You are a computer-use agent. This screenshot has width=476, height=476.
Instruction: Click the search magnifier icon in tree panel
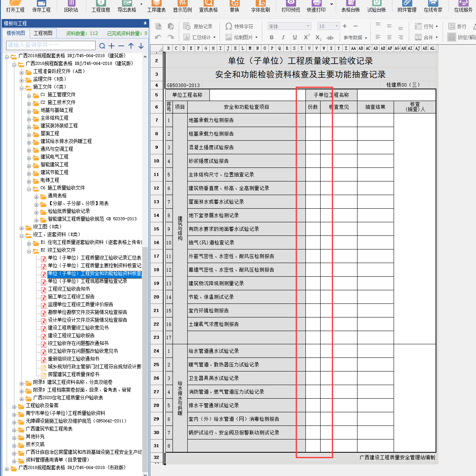tap(102, 46)
